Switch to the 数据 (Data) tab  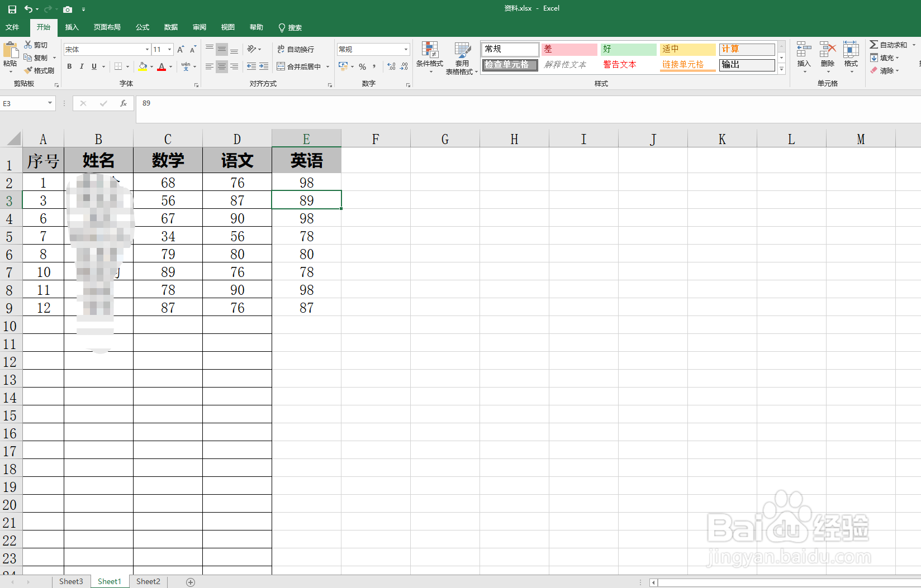171,27
